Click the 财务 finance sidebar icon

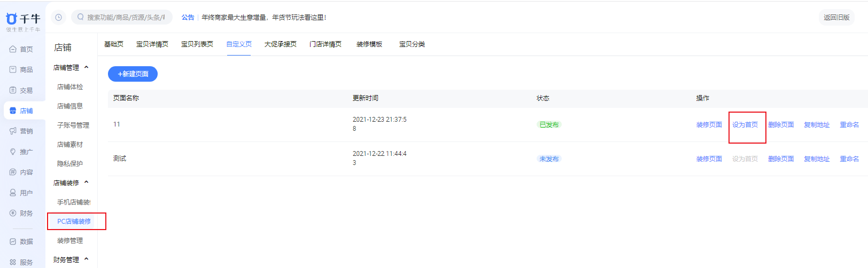pyautogui.click(x=13, y=213)
